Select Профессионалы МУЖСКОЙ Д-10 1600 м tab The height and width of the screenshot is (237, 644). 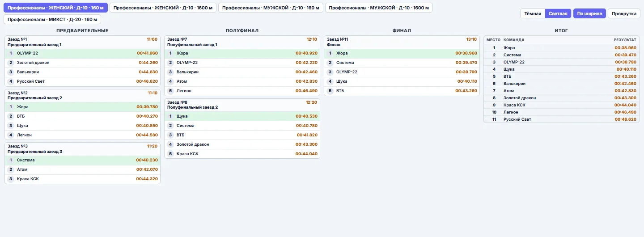coord(379,8)
